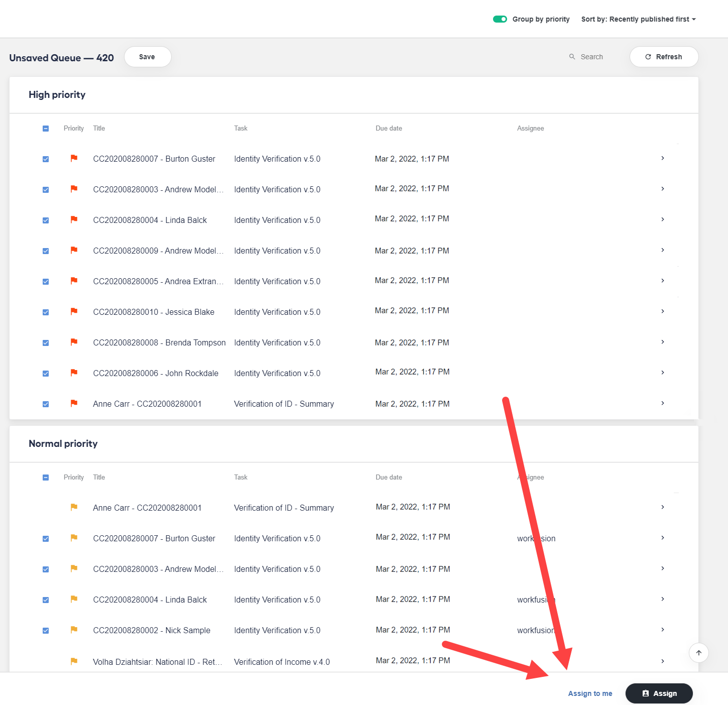728x710 pixels.
Task: Click the red flag for Burton Guster high priority row
Action: [x=74, y=158]
